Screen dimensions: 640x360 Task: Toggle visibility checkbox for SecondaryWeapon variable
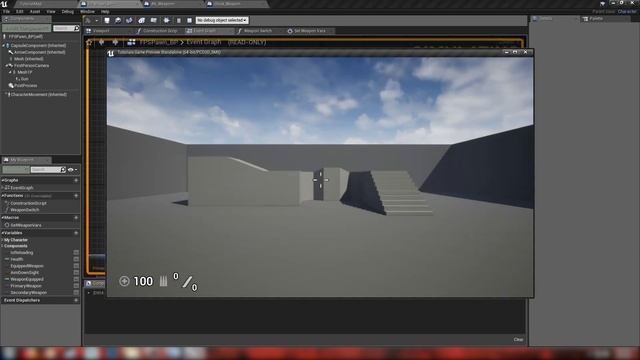[76, 293]
